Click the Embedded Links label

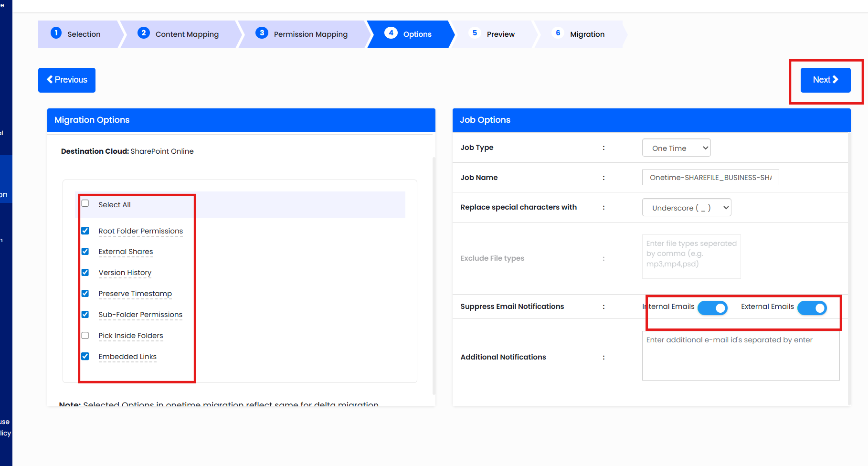127,357
